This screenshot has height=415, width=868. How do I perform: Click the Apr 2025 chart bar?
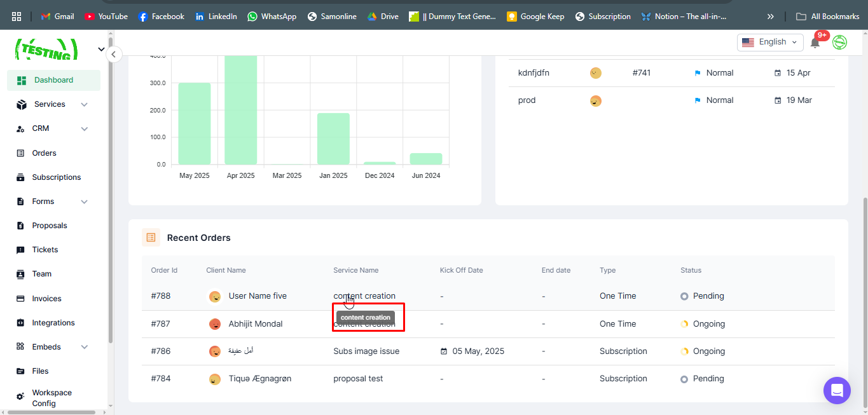click(x=240, y=110)
